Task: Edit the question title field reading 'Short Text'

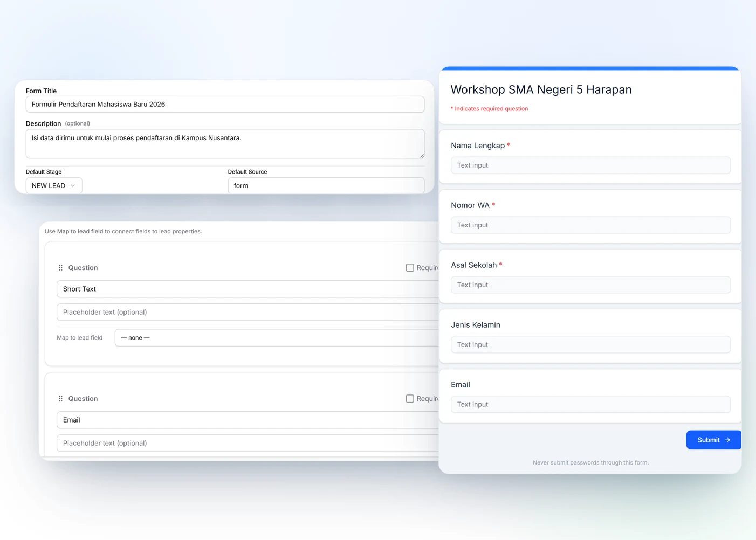Action: pyautogui.click(x=248, y=289)
